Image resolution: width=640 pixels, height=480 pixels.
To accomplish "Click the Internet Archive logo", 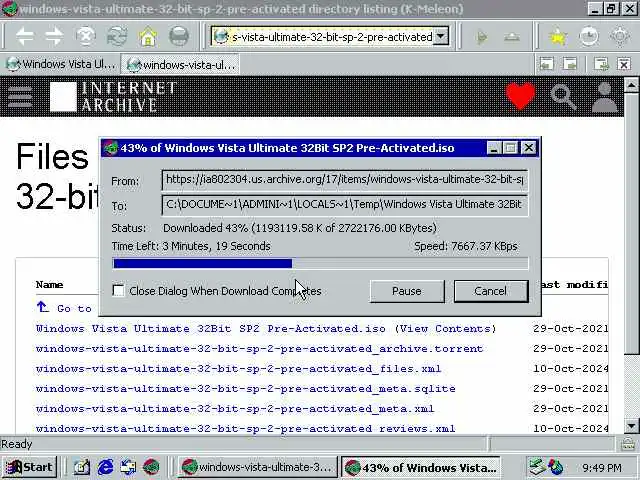I will pos(113,97).
